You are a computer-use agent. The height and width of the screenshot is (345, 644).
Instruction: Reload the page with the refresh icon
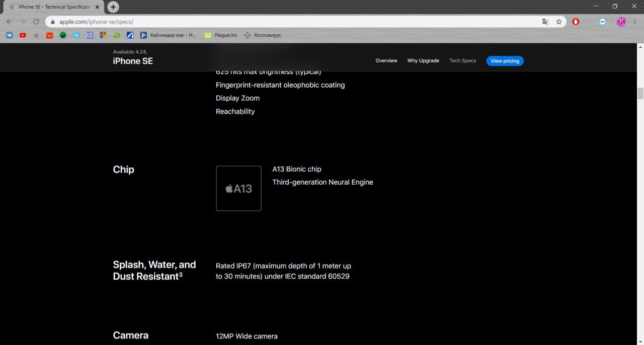click(36, 22)
